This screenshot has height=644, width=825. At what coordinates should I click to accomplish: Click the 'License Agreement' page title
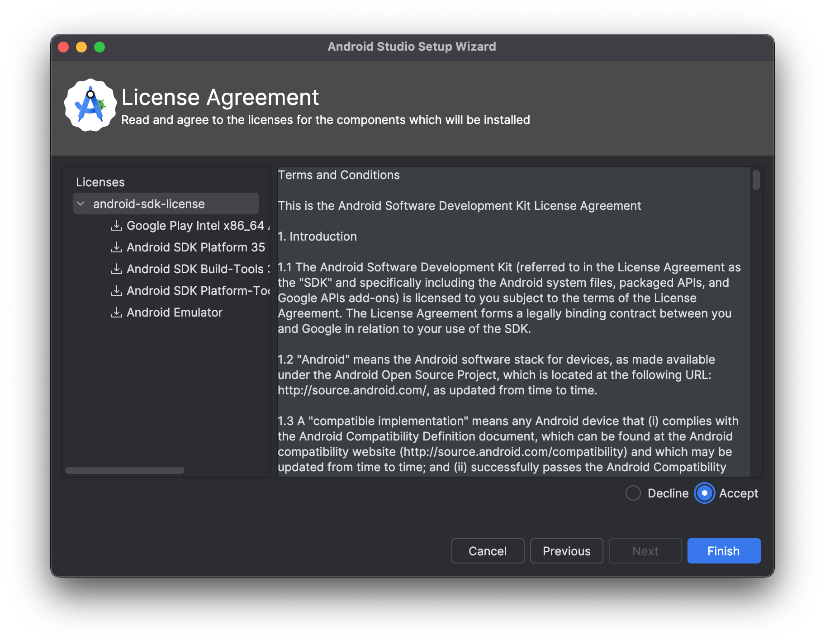point(220,97)
